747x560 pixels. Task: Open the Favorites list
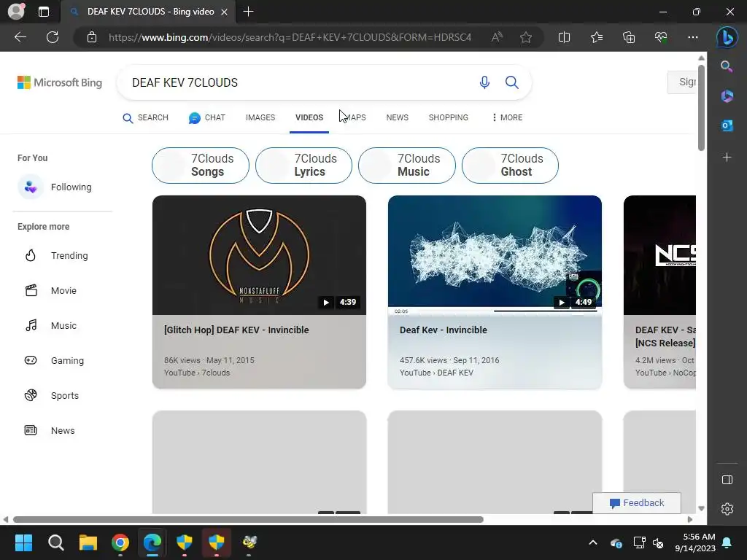pyautogui.click(x=597, y=37)
